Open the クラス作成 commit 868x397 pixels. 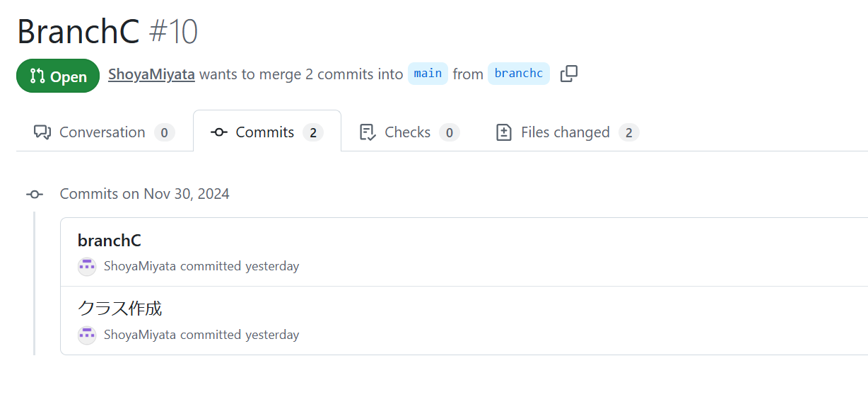[x=119, y=309]
